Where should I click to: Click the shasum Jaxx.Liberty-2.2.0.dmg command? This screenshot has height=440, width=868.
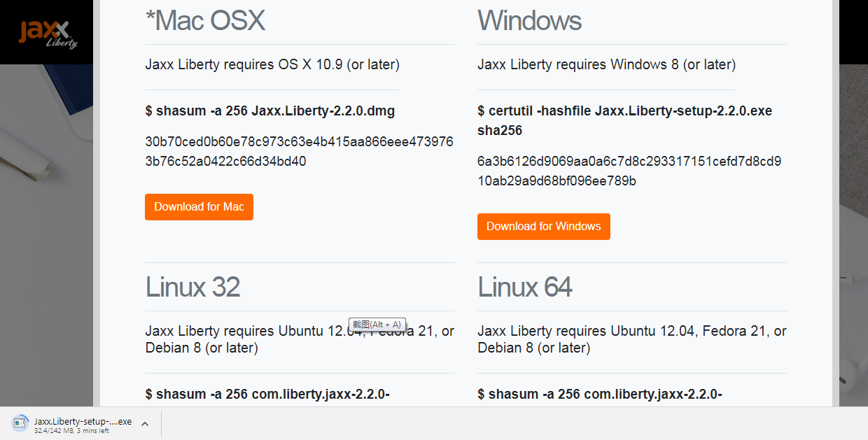point(270,111)
